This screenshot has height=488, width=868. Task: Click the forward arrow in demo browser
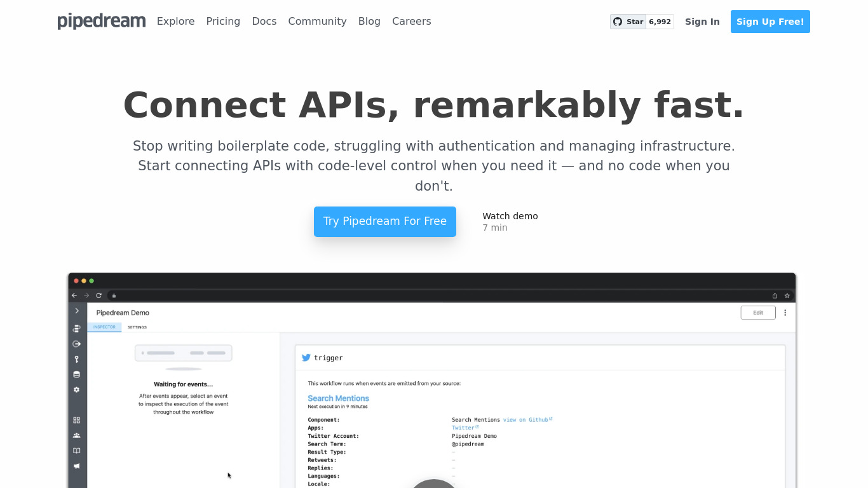click(x=86, y=295)
